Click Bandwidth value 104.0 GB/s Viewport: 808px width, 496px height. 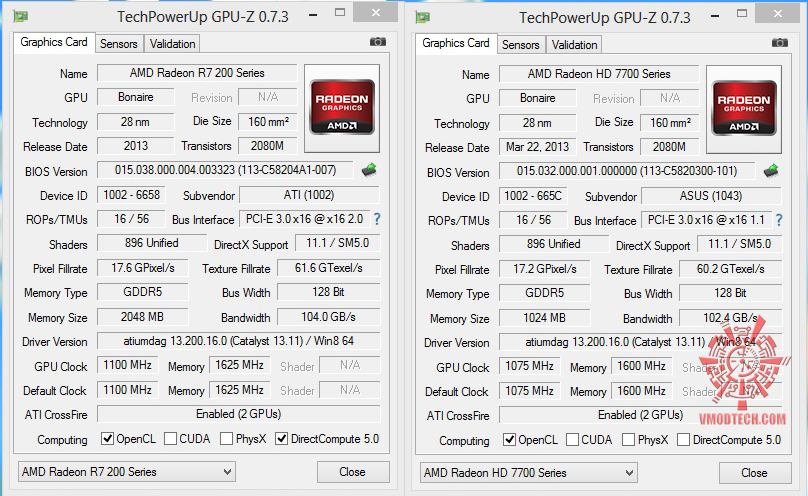coord(329,317)
